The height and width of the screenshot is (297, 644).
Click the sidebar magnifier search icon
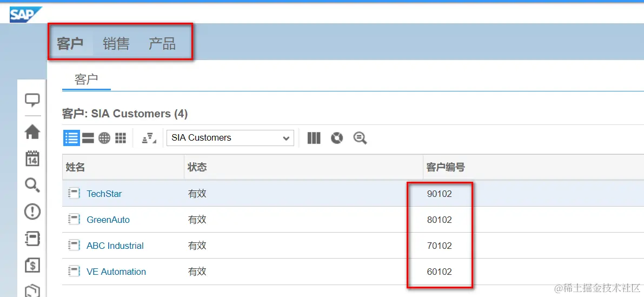[x=32, y=185]
